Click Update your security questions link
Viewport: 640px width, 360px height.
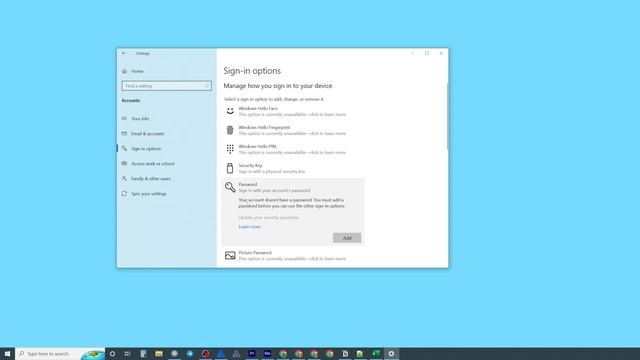click(269, 218)
